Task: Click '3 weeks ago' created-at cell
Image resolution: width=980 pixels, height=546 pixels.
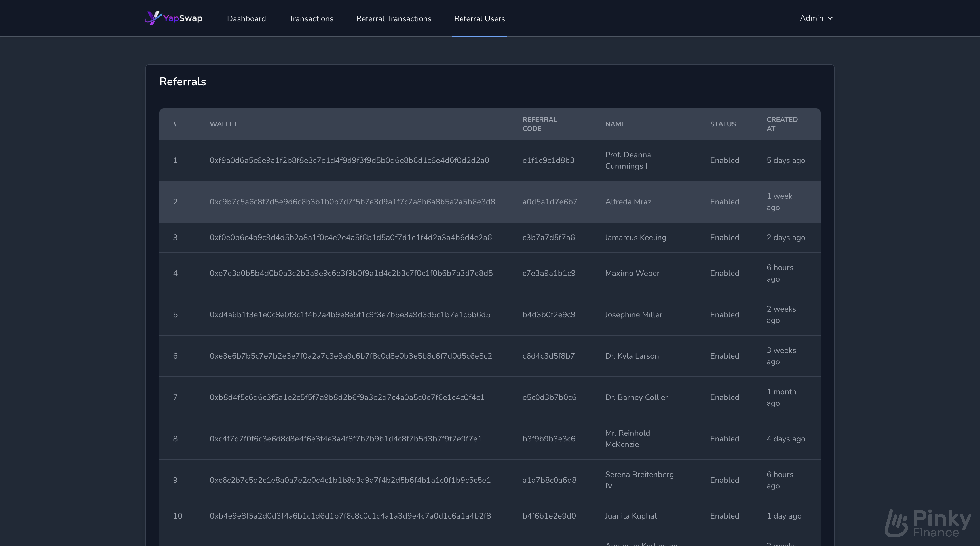Action: 781,356
